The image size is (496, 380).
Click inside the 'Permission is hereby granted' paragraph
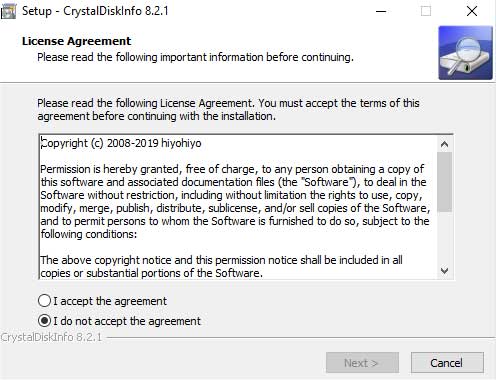point(235,201)
